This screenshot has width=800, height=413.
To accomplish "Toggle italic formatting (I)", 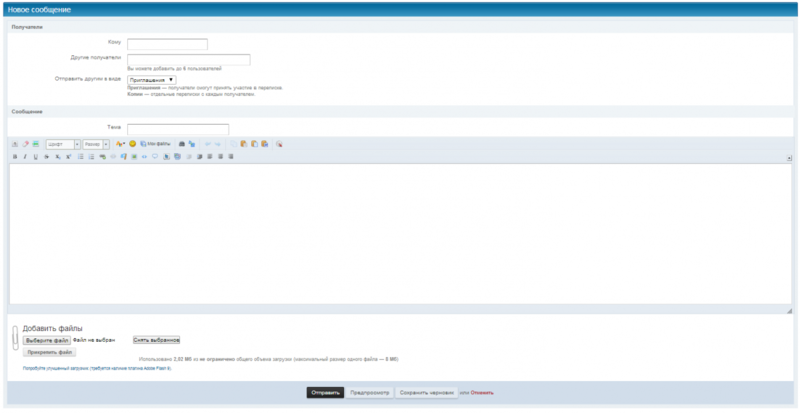I will [x=25, y=157].
